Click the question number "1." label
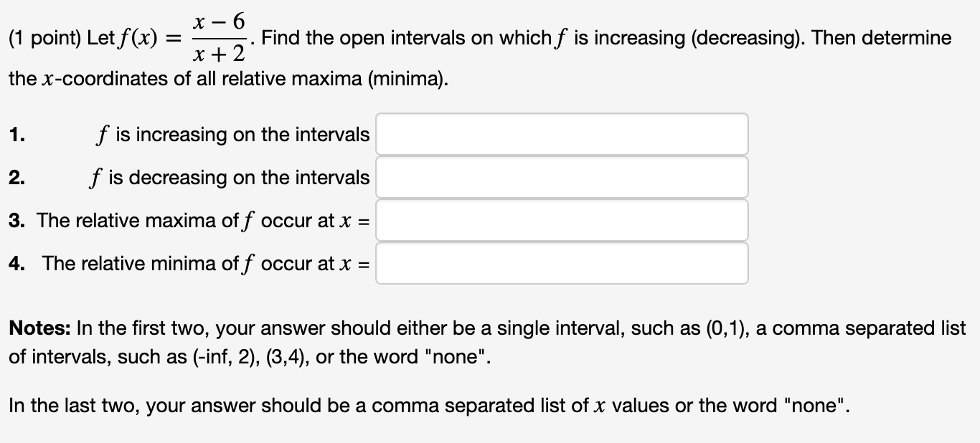Screen dimensions: 980x443 pyautogui.click(x=17, y=135)
